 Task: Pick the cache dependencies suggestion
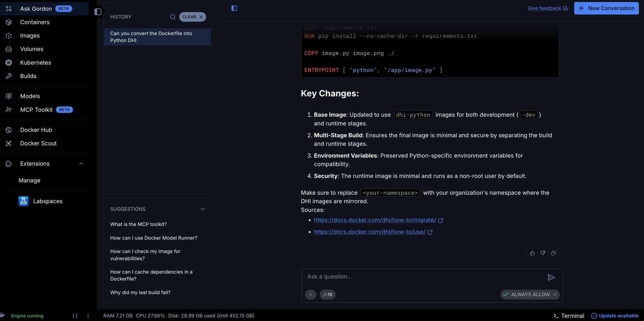[151, 275]
